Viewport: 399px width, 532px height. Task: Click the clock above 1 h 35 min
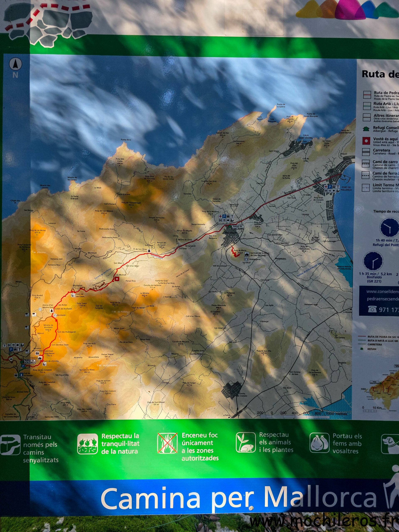tap(373, 261)
